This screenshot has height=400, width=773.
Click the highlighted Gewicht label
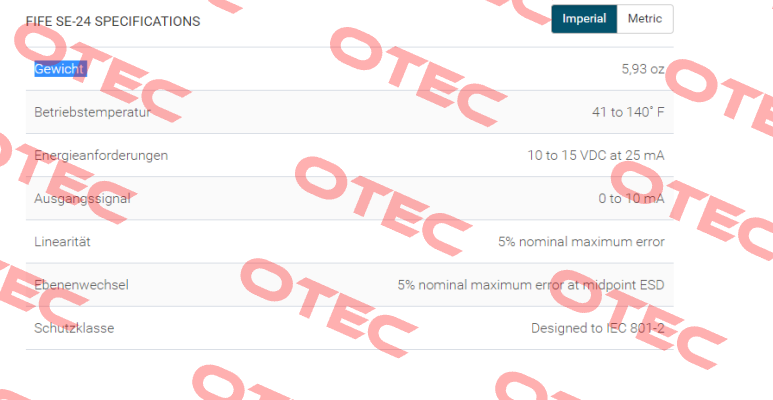pyautogui.click(x=60, y=69)
